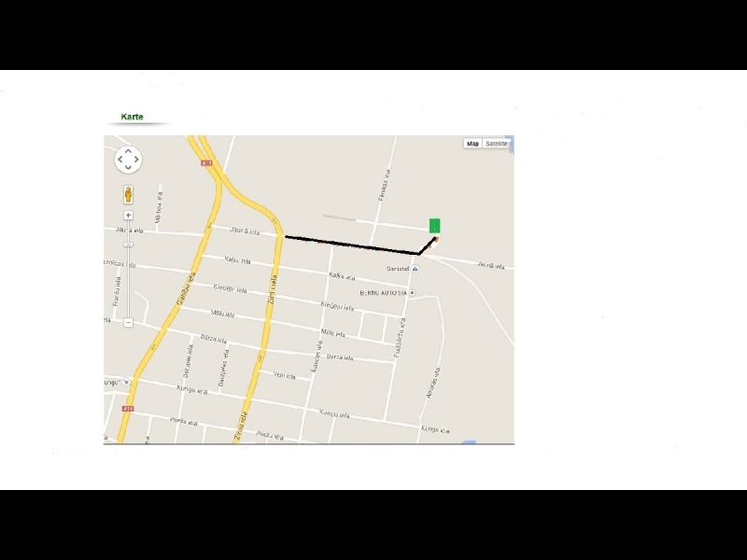
Task: Pan the map right with the arrow control
Action: pos(136,160)
